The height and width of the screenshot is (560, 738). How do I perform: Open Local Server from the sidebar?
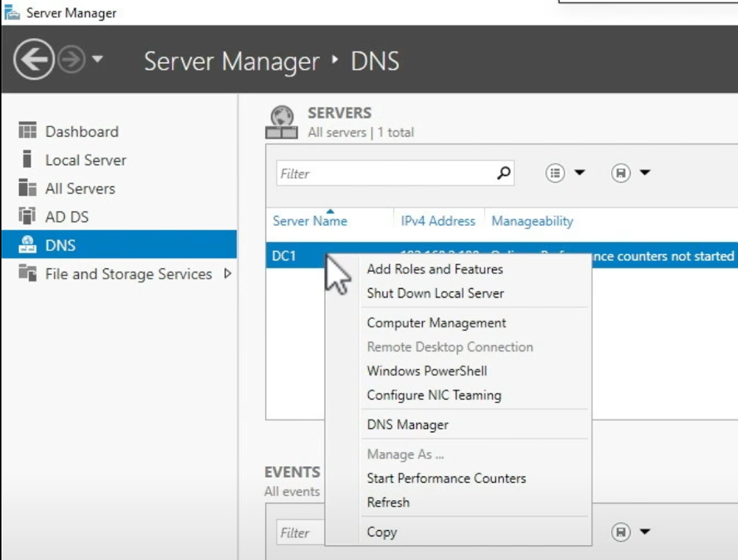point(85,160)
